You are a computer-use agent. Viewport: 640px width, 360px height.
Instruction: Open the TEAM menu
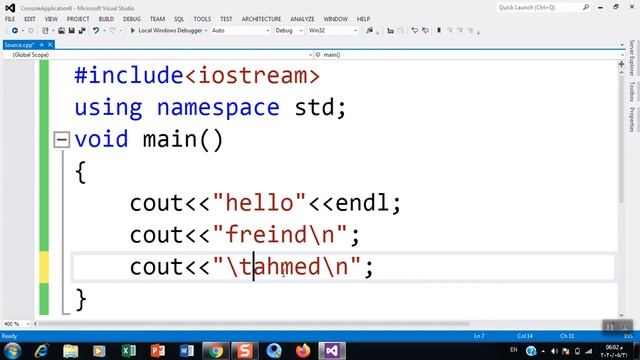[x=157, y=19]
